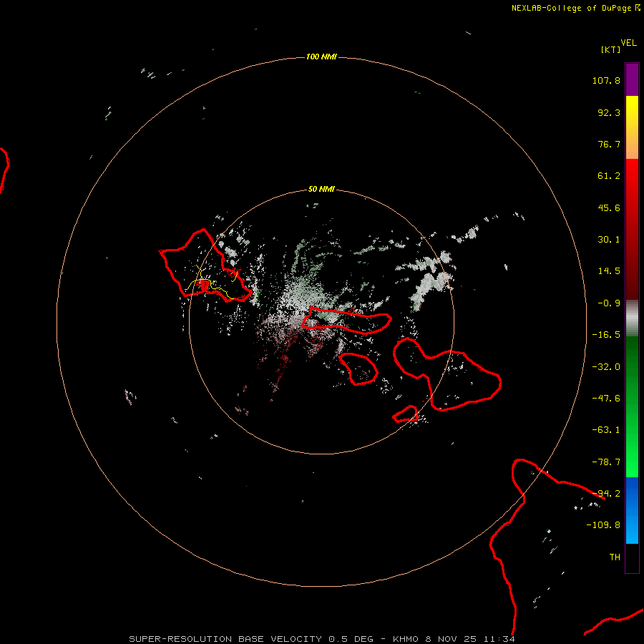Click the blue segment of the velocity color bar
Image resolution: width=644 pixels, height=644 pixels.
pyautogui.click(x=632, y=510)
